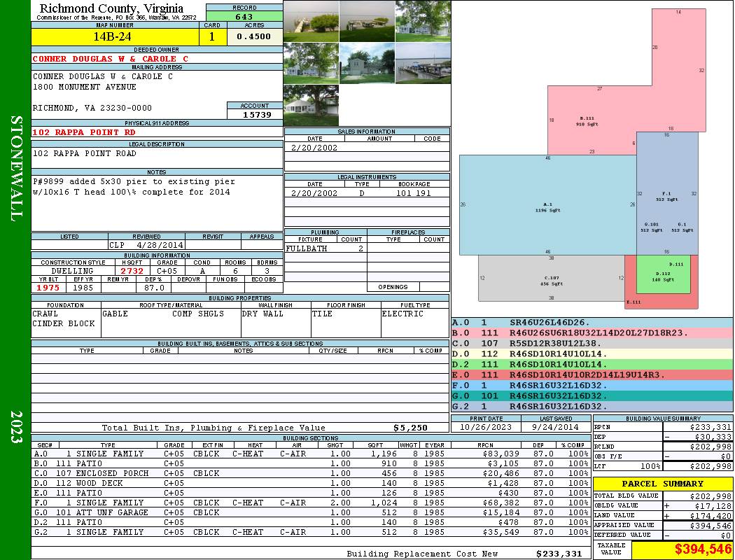Select the A.0 SINGLE FAMILY building section row

point(310,454)
